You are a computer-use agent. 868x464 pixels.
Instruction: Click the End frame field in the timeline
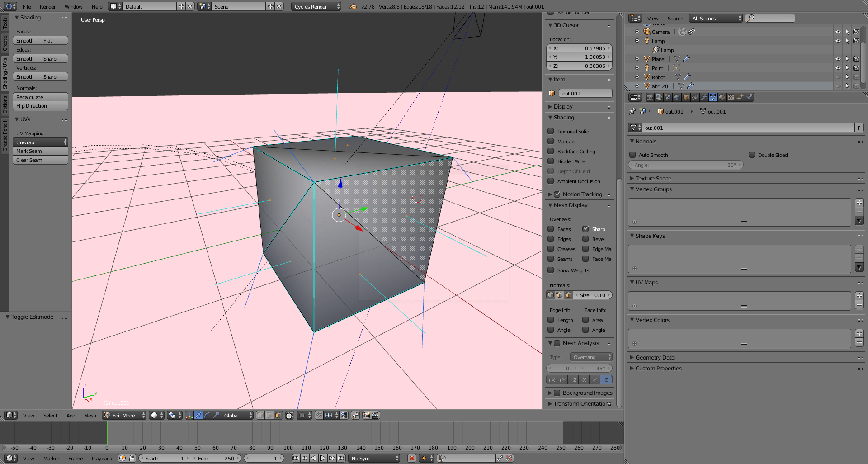216,458
